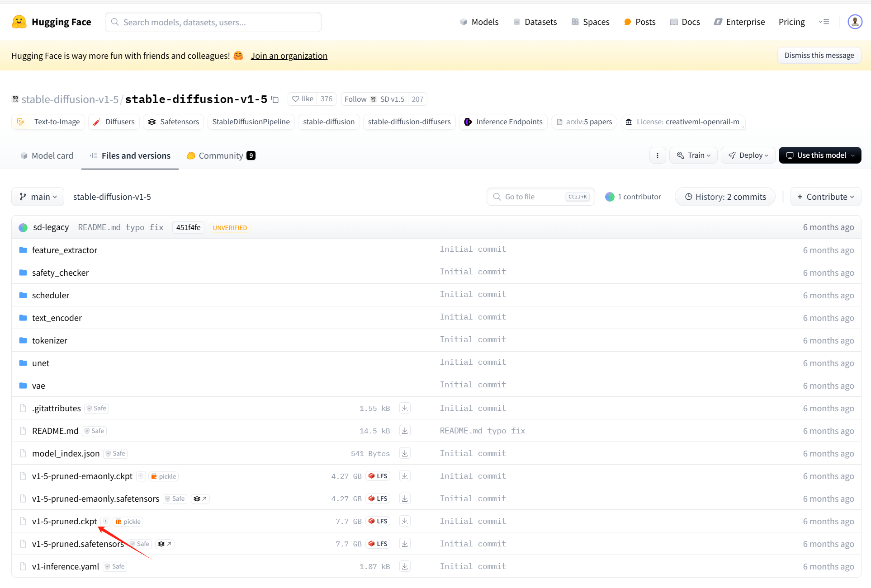871x588 pixels.
Task: Like the stable-diffusion-v1-5 model
Action: (x=303, y=99)
